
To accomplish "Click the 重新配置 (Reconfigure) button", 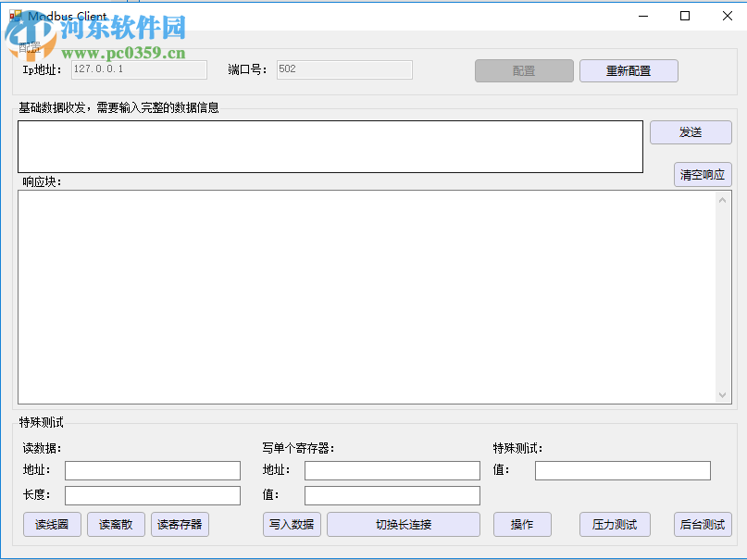I will [629, 70].
